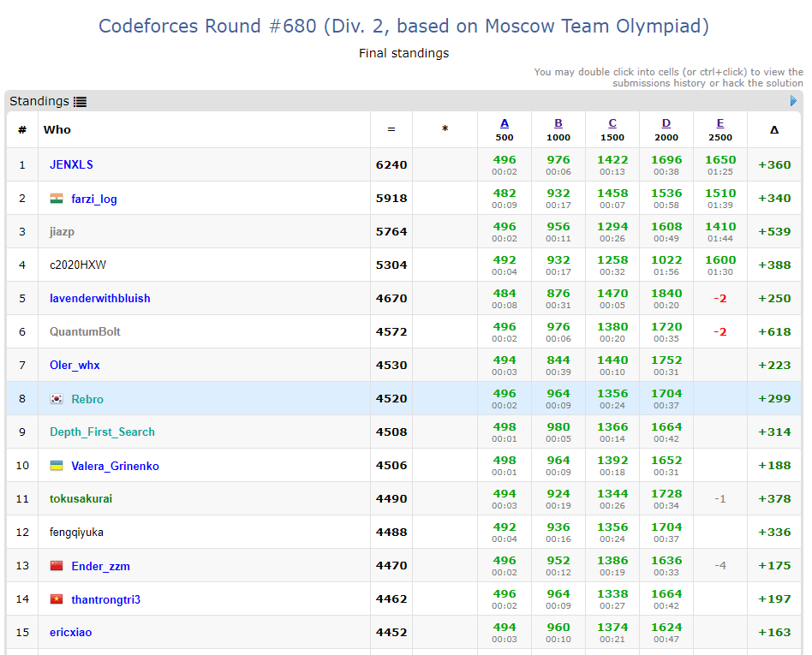This screenshot has height=655, width=812.
Task: Open Oler_whx user profile
Action: [75, 365]
